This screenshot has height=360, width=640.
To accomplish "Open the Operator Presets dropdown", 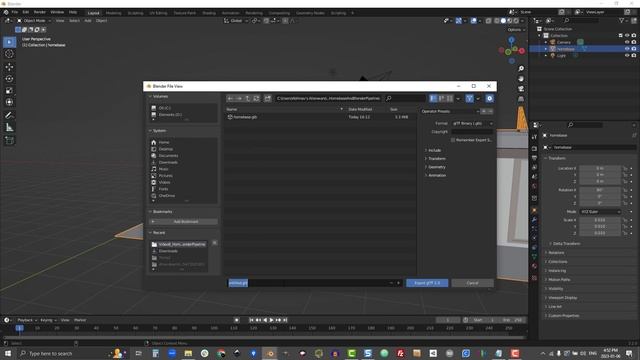I will click(450, 111).
